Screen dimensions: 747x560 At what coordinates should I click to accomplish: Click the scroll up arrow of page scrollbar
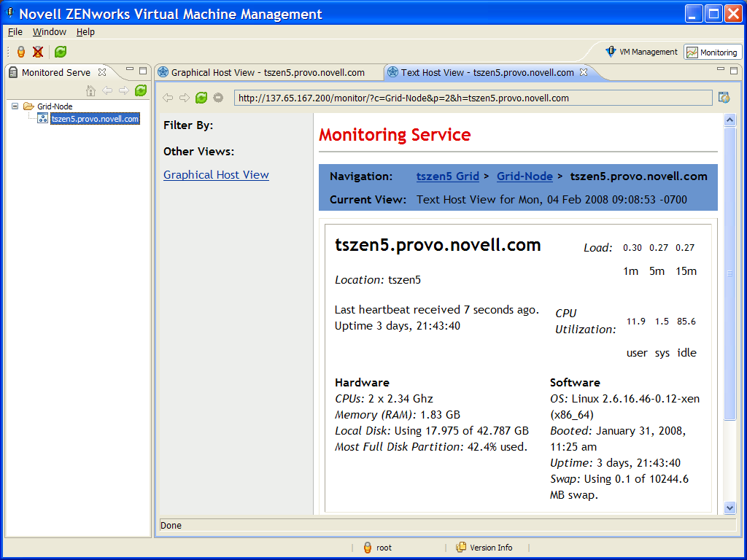point(729,120)
